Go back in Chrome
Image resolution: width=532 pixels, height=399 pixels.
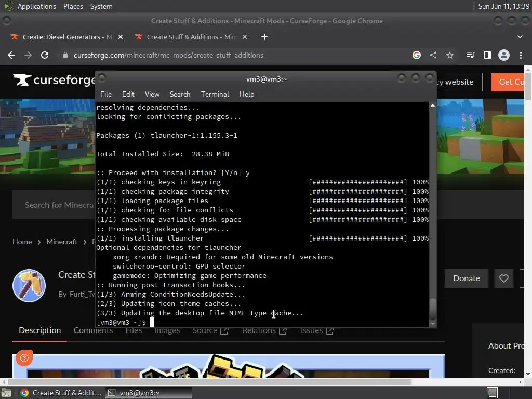pos(11,55)
